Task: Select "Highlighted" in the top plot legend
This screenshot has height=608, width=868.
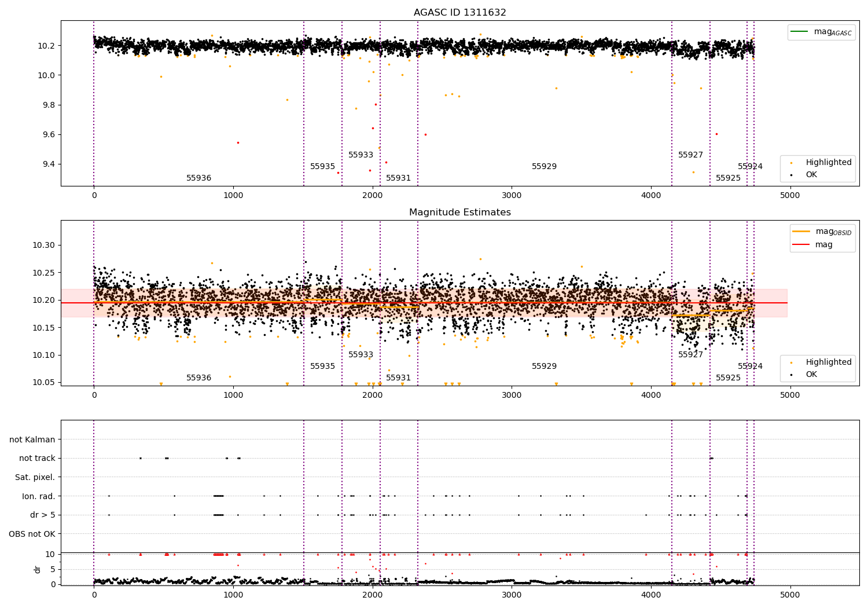Action: tap(829, 162)
